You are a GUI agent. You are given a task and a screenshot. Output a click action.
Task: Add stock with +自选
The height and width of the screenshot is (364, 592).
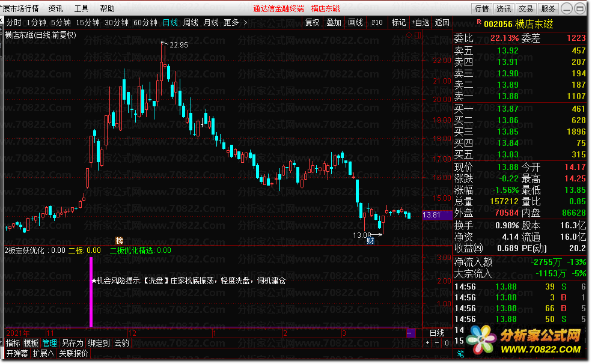421,23
